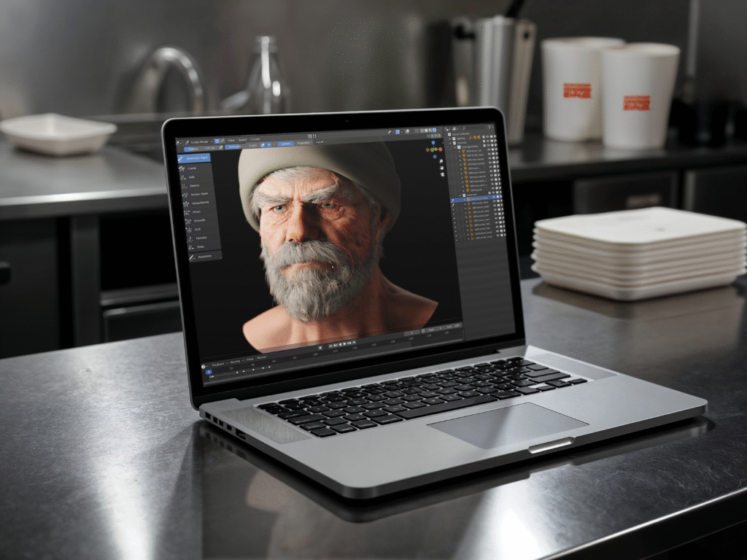The width and height of the screenshot is (747, 560).
Task: Open the Keying dropdown in timeline
Action: tap(237, 362)
